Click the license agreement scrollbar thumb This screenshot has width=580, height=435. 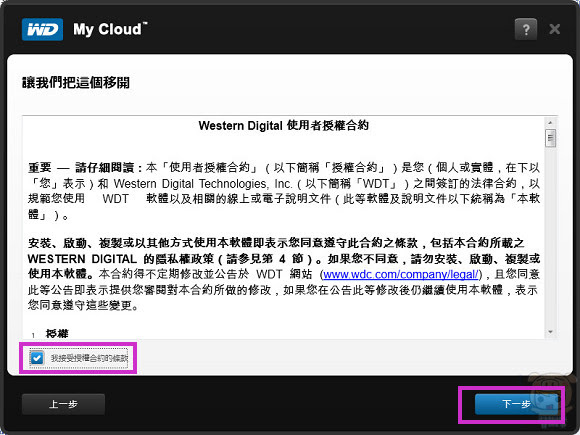point(550,138)
